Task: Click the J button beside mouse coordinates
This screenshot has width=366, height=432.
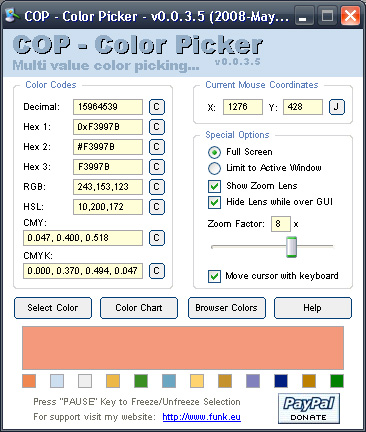Action: pos(337,107)
